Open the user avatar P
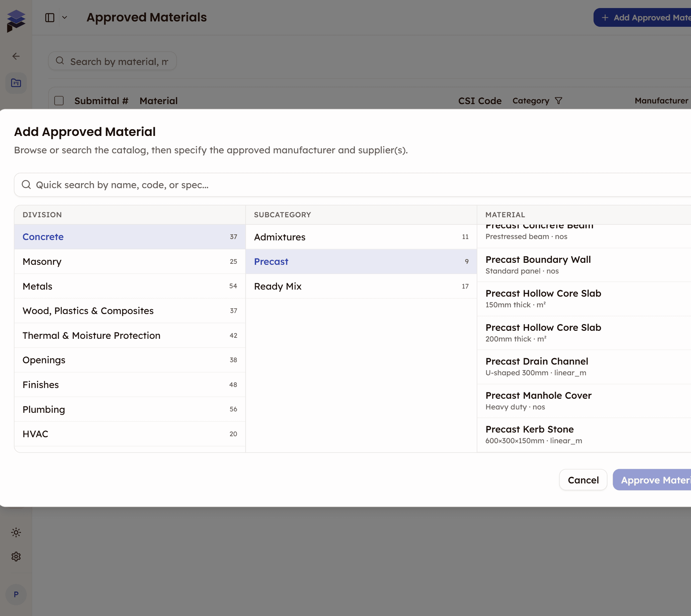The width and height of the screenshot is (691, 616). click(x=16, y=595)
